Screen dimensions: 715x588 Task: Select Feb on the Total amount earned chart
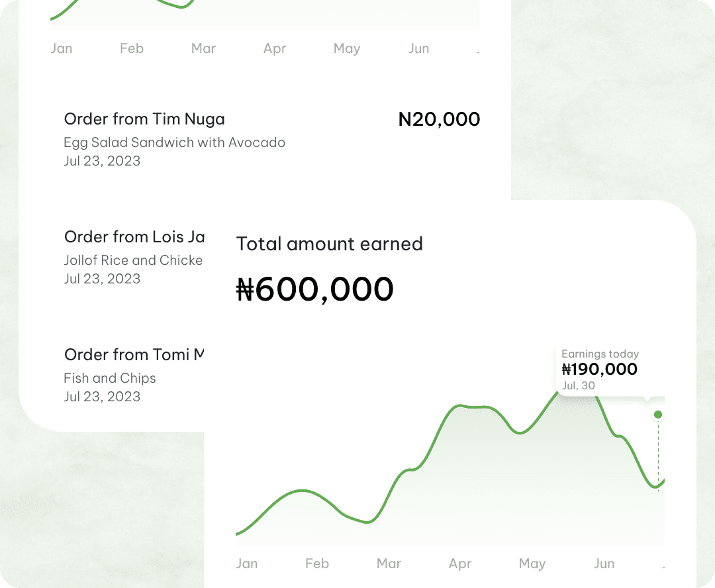click(317, 563)
